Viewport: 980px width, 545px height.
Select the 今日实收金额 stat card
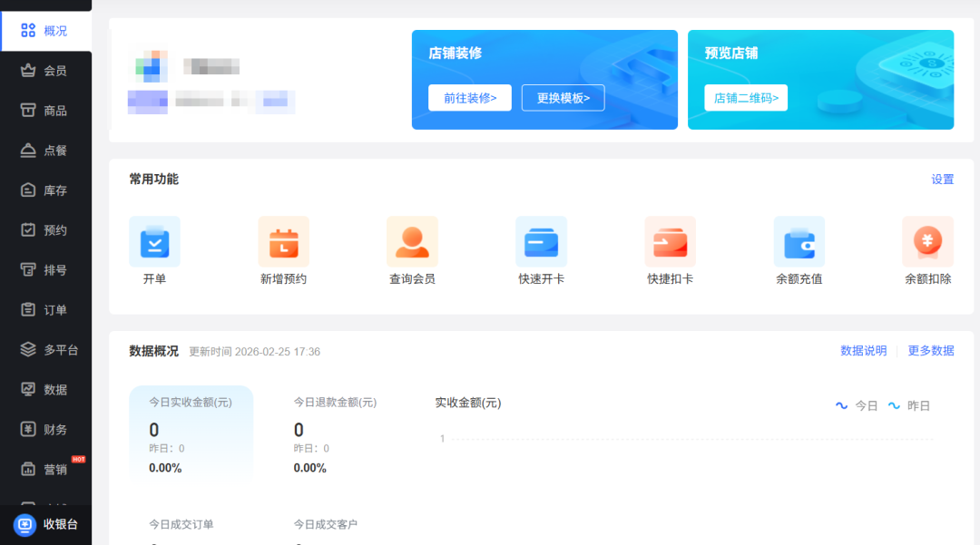[x=191, y=435]
